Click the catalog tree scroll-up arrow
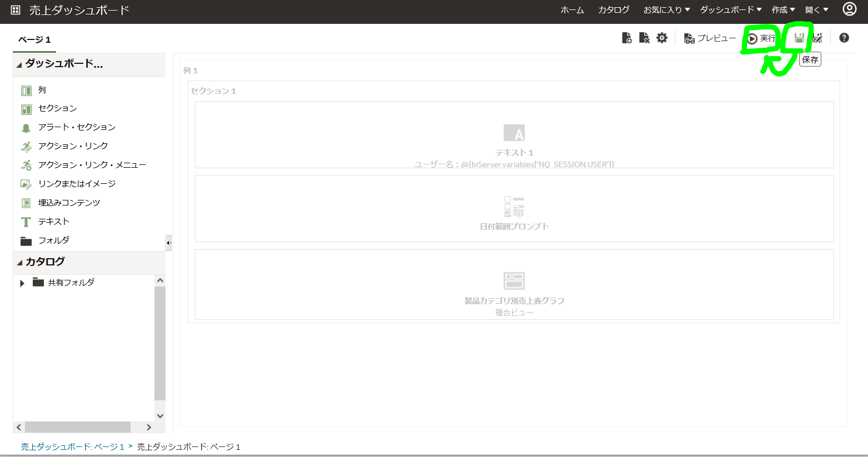Image resolution: width=868 pixels, height=457 pixels. 160,281
